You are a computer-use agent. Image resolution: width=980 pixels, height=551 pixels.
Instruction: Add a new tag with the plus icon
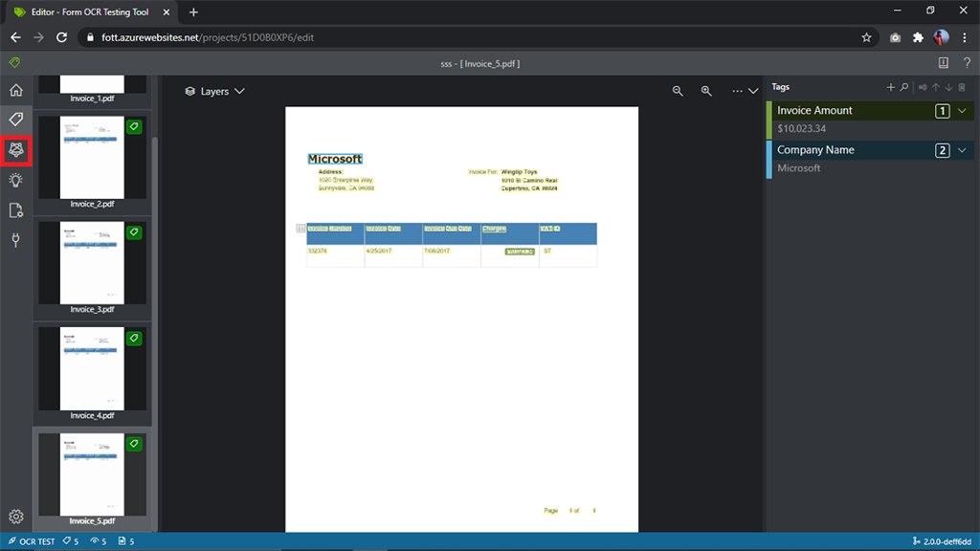[x=891, y=87]
